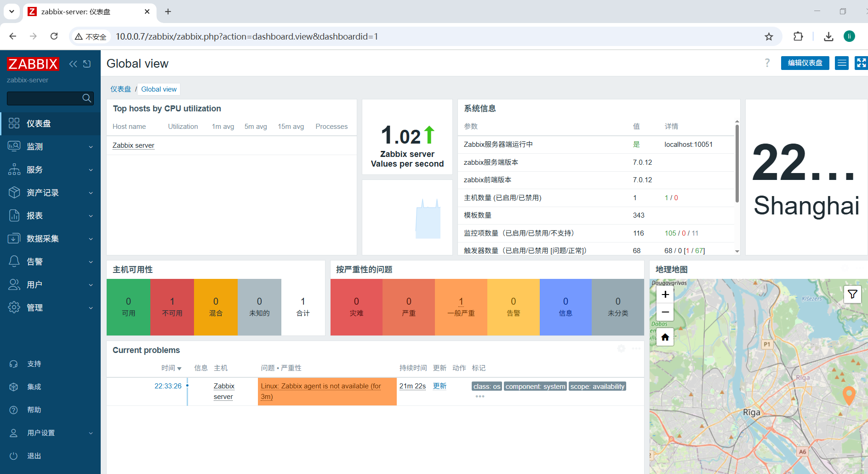Click the red 灾难 severity tile

pos(356,307)
